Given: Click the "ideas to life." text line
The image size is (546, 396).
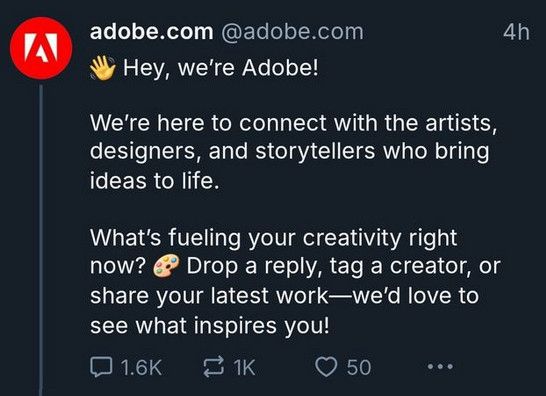Looking at the screenshot, I should tap(155, 181).
